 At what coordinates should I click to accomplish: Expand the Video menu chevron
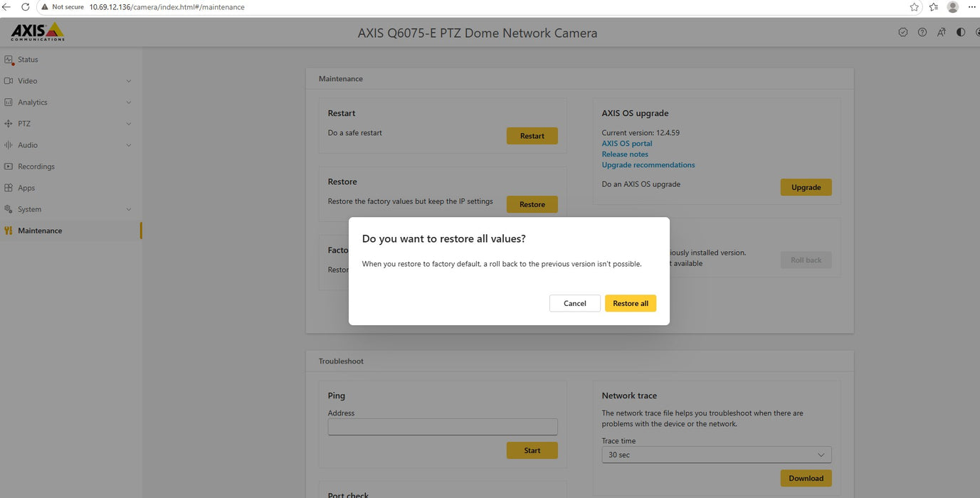click(129, 81)
